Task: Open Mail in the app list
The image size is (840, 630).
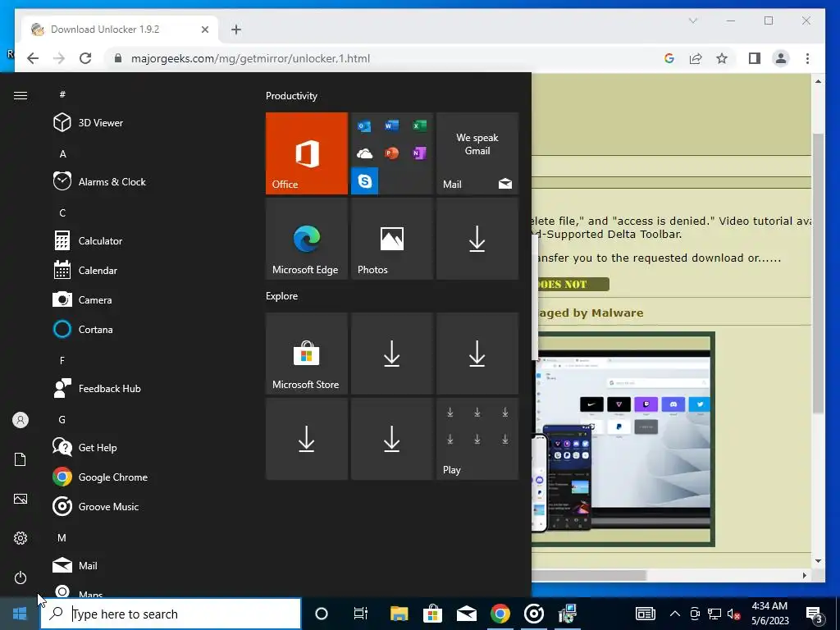Action: [75, 565]
